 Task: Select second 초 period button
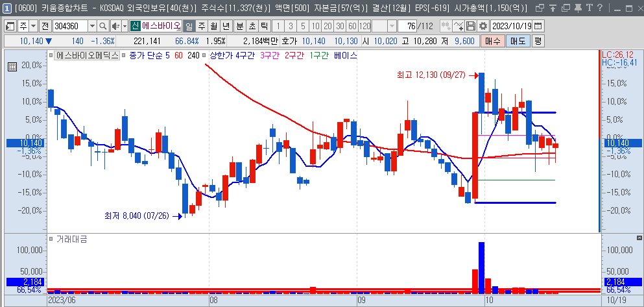point(252,27)
